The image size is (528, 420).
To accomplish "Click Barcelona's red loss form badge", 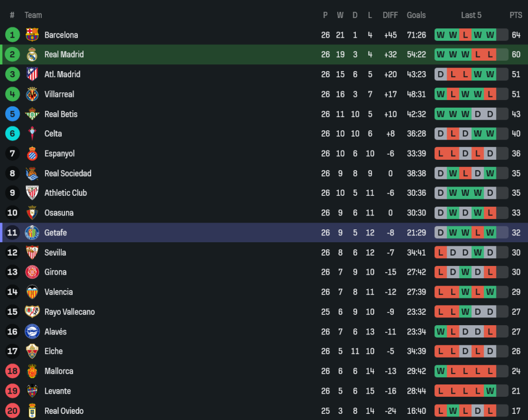I will coord(465,35).
